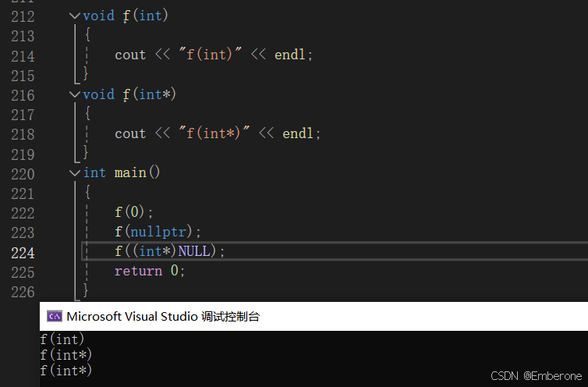Select line number 225

[x=23, y=272]
